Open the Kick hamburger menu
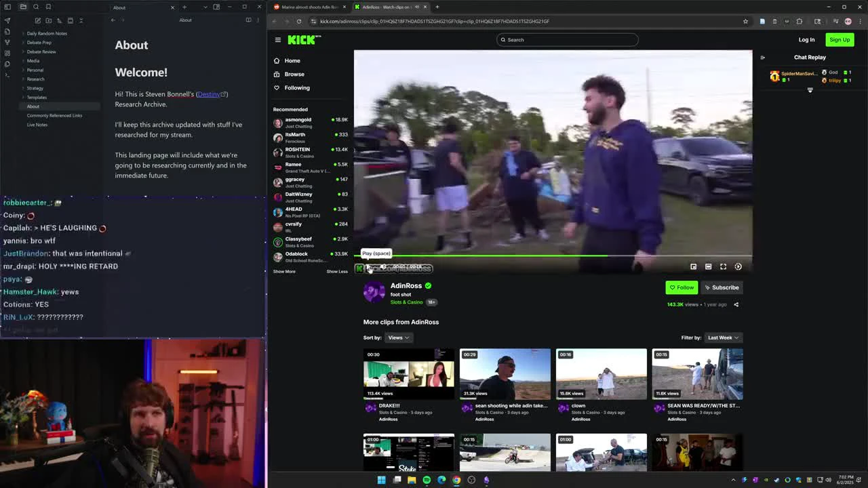The height and width of the screenshot is (488, 868). (x=277, y=40)
